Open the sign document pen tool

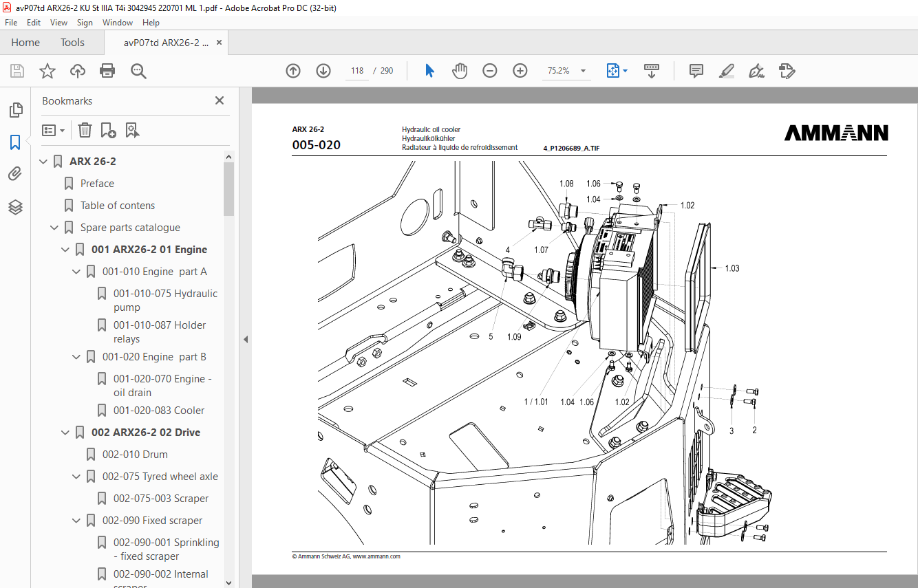[x=756, y=71]
